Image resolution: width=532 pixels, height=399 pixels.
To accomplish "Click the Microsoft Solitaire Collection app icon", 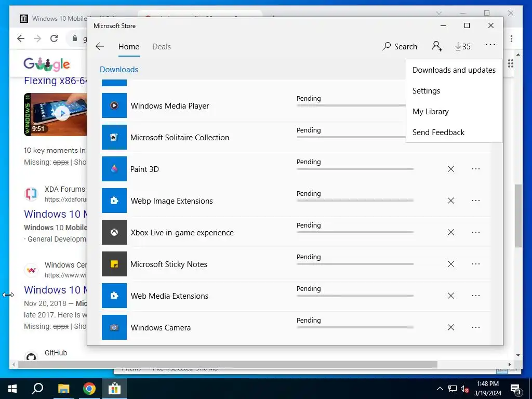I will 114,137.
